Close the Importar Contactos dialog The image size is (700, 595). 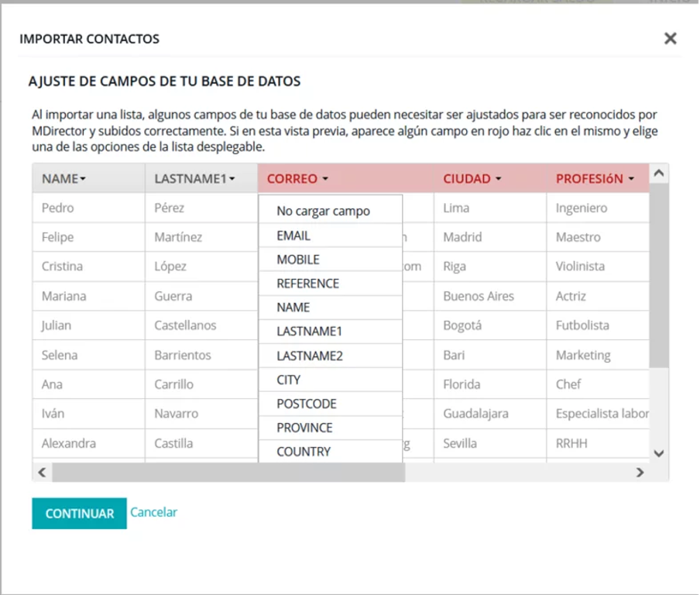(x=670, y=39)
